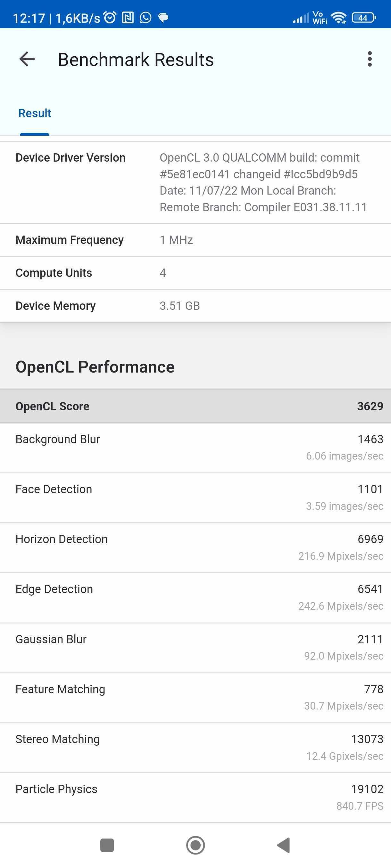Tap the Android back triangle button
Viewport: 391px width, 868px height.
(x=284, y=845)
